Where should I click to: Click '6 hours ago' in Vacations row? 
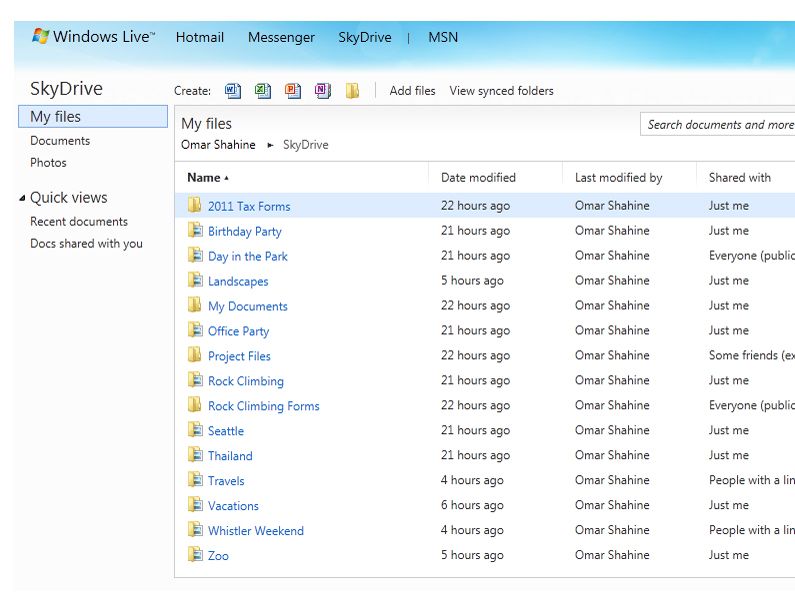coord(472,505)
